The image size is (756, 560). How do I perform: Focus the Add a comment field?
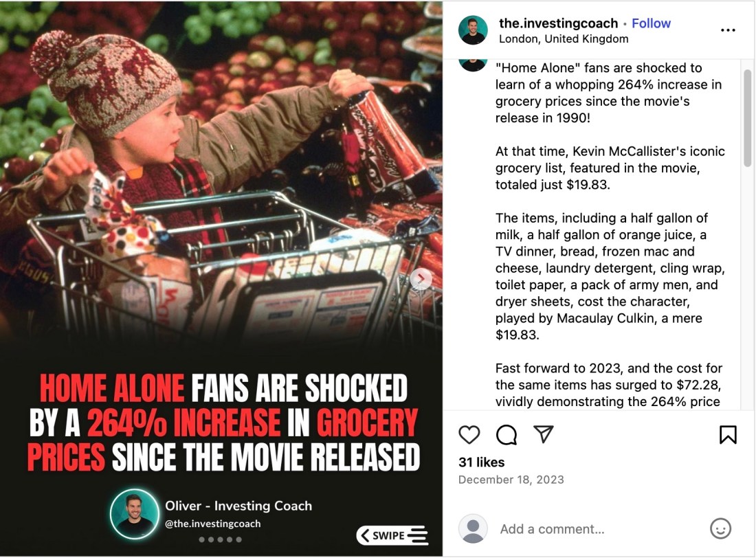coord(598,529)
